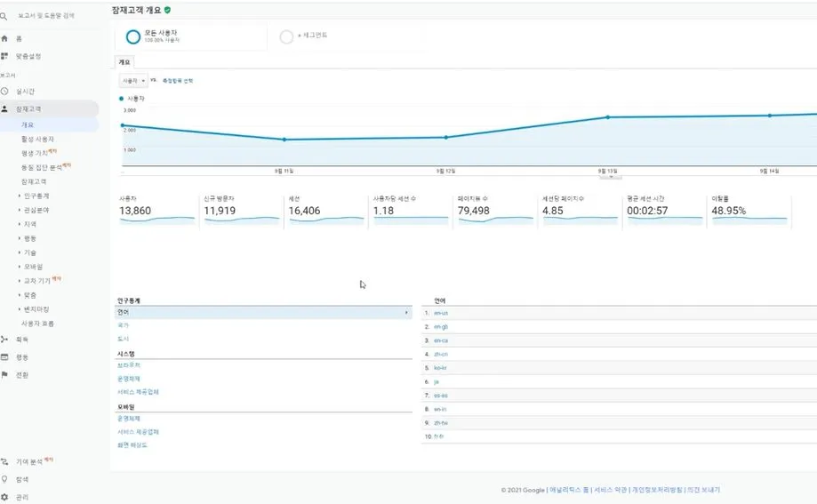Select 화면 해상도 under 모바일

point(132,445)
